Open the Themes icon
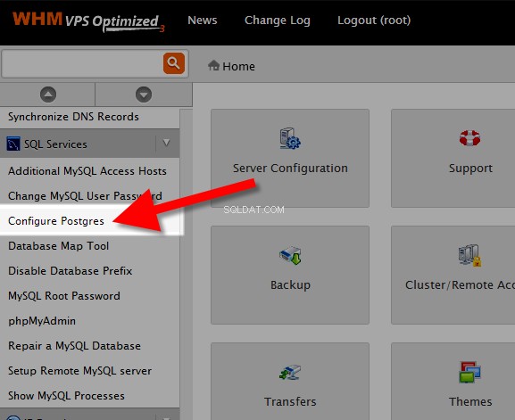515x420 pixels. [x=469, y=372]
